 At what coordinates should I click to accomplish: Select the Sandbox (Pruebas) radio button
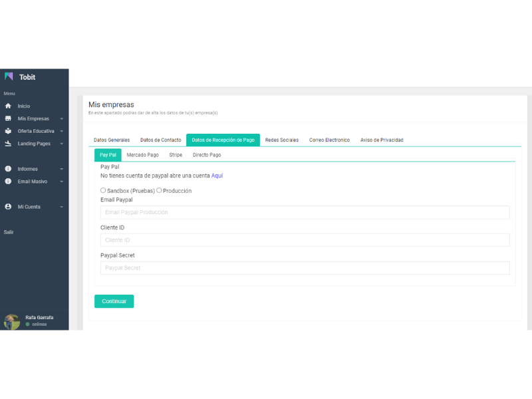(x=103, y=190)
